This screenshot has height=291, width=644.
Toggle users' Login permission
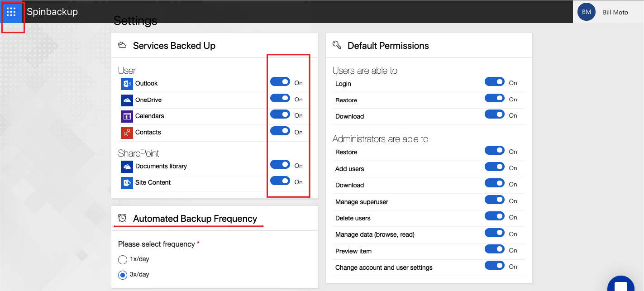pos(495,82)
